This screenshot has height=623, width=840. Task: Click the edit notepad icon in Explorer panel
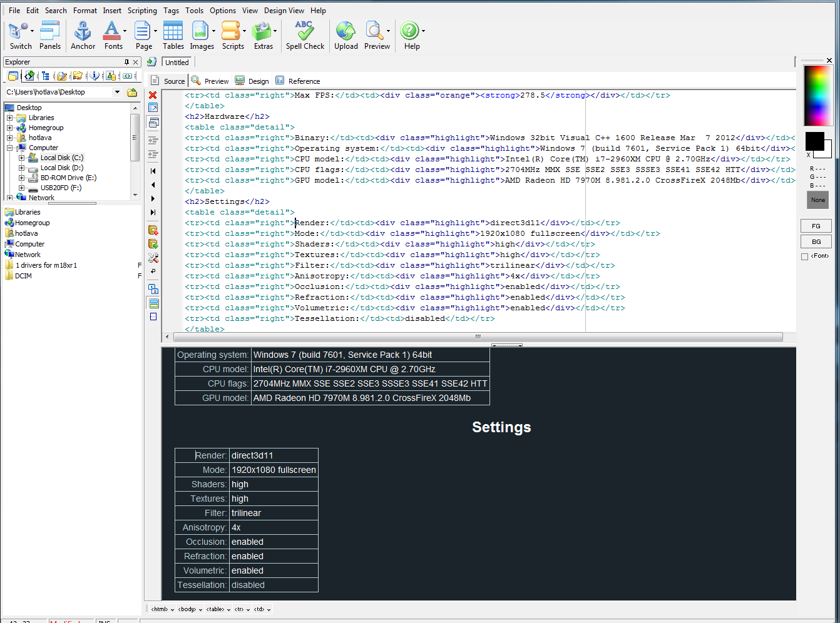[61, 76]
